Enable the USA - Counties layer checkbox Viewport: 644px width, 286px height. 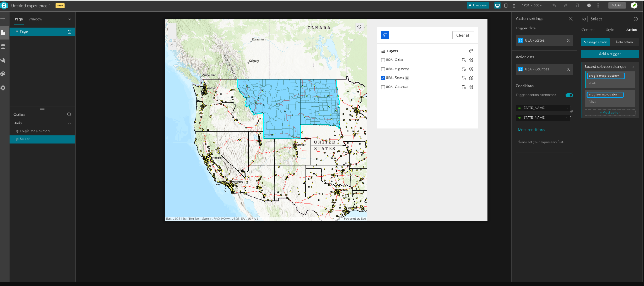tap(382, 87)
